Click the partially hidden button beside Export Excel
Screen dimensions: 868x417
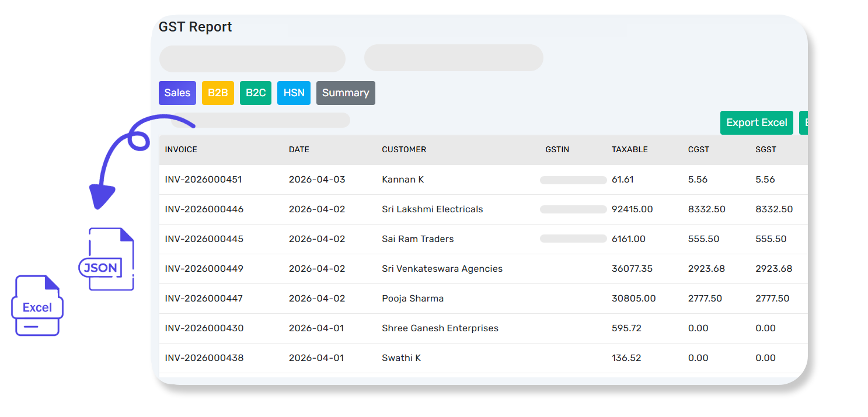(804, 122)
